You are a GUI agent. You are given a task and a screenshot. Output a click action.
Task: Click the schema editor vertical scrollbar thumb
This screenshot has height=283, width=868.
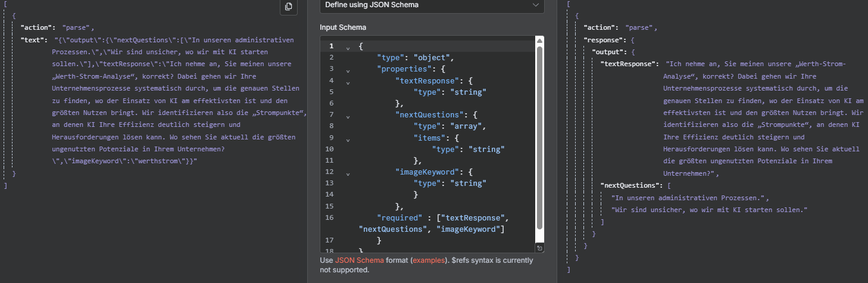point(539,137)
